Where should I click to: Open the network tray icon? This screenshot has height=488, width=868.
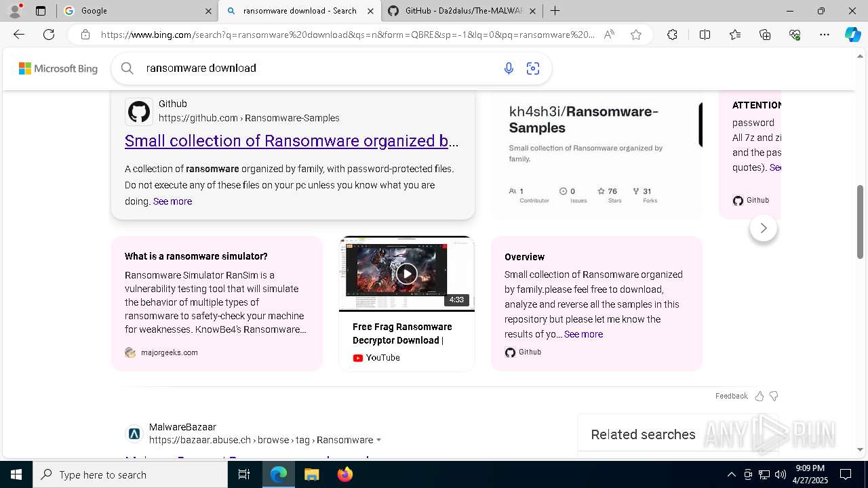click(764, 474)
